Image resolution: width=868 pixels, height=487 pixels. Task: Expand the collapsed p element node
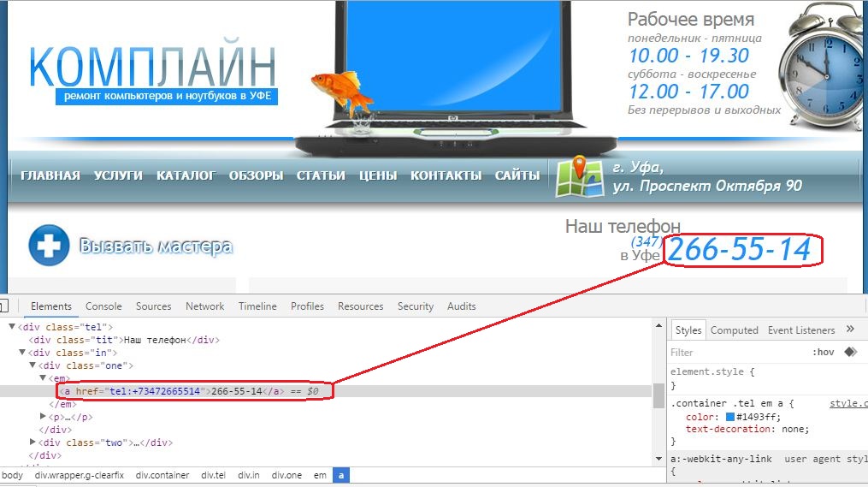tap(43, 416)
